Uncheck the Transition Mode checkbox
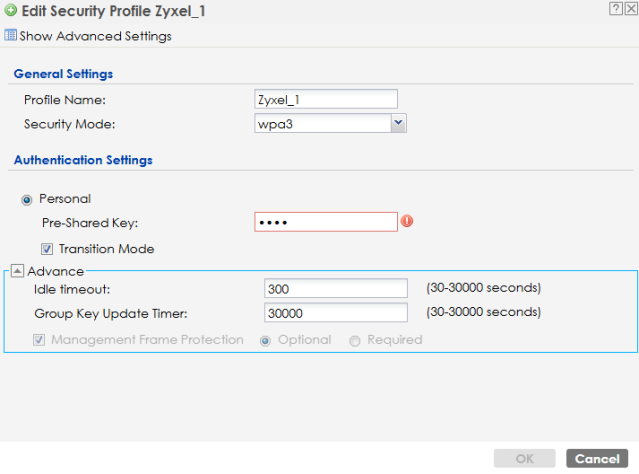Viewport: 639px width, 474px height. click(x=47, y=249)
